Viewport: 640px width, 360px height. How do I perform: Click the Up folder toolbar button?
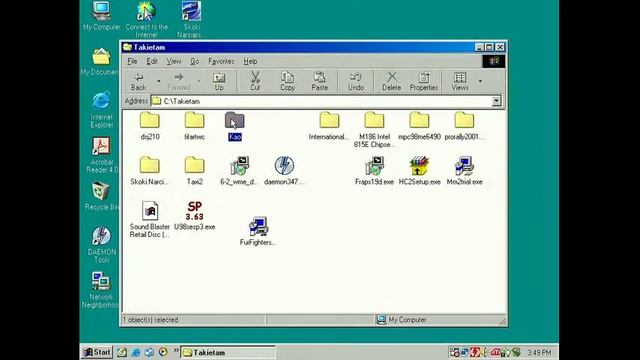[219, 81]
